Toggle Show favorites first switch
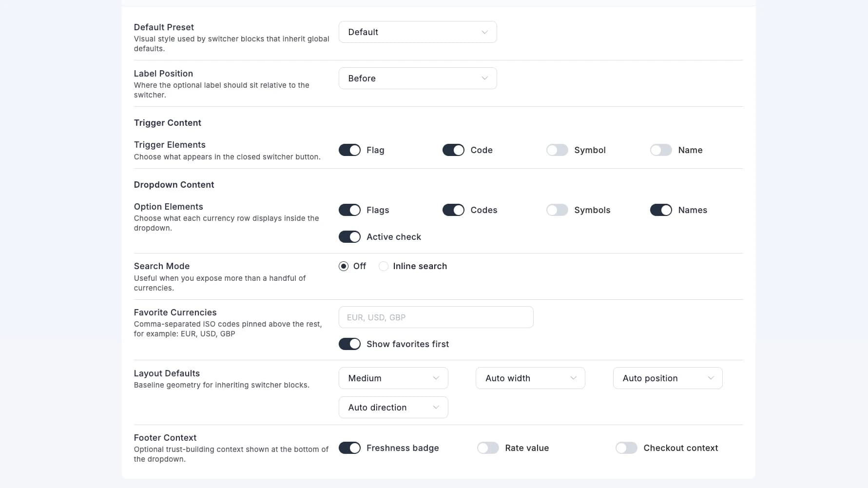The image size is (868, 488). pos(349,344)
